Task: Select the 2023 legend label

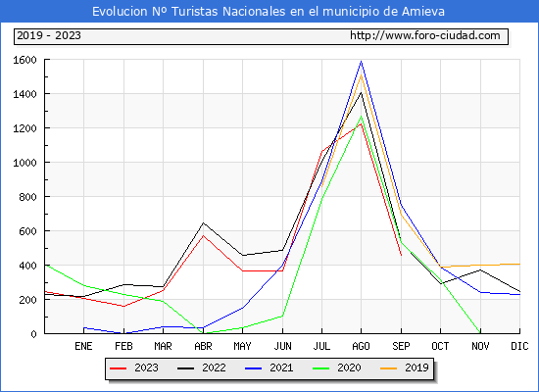Action: 146,367
